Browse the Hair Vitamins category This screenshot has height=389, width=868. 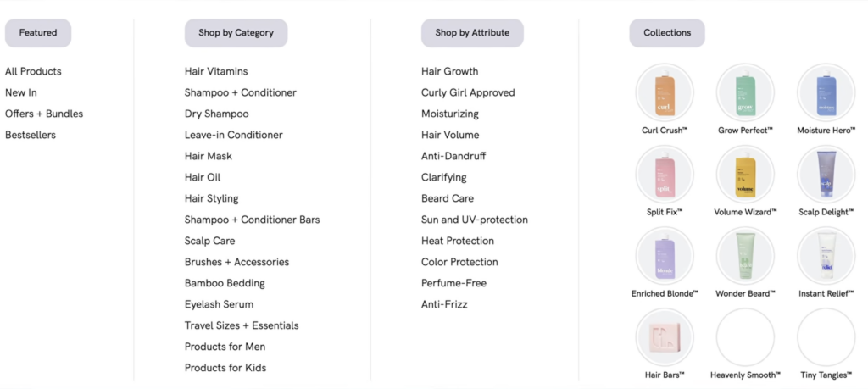(216, 71)
